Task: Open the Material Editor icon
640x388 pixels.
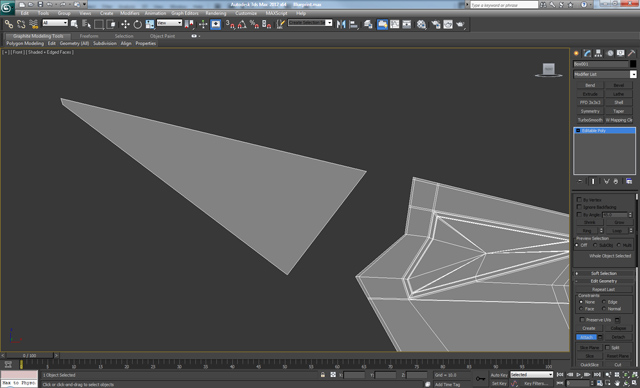Action: (422, 24)
